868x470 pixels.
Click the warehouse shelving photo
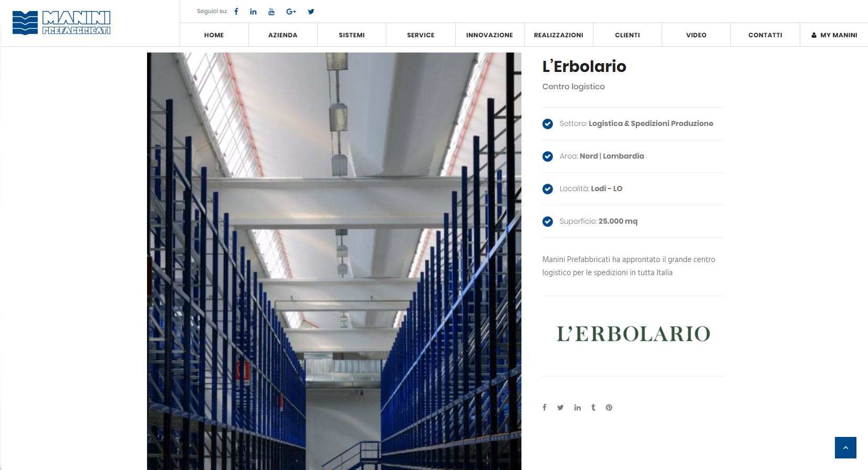(334, 261)
